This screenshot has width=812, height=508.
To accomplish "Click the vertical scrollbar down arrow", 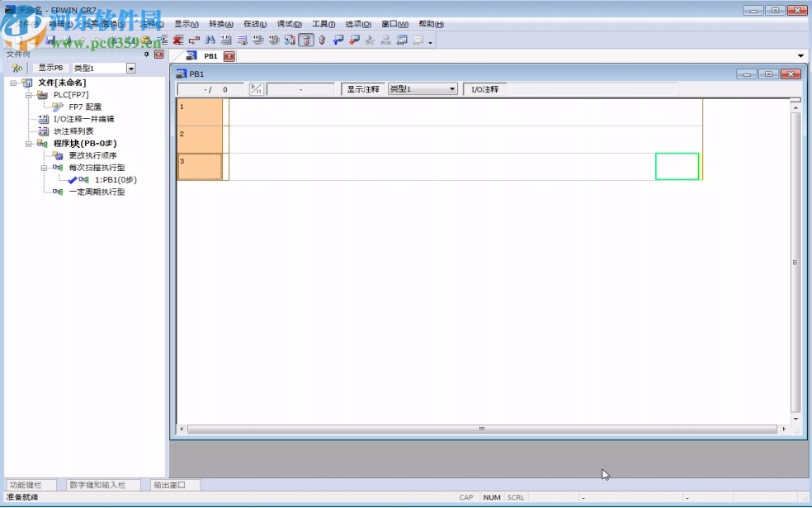I will [x=795, y=418].
